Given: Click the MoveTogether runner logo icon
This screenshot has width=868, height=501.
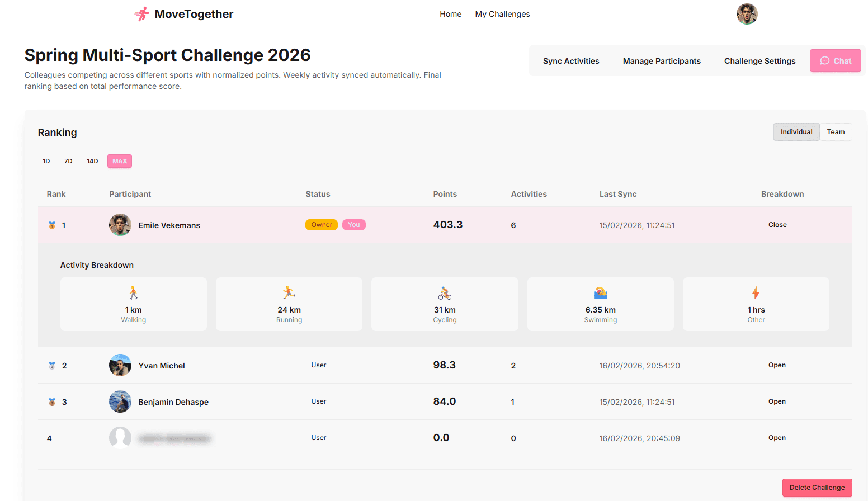Looking at the screenshot, I should pyautogui.click(x=140, y=13).
